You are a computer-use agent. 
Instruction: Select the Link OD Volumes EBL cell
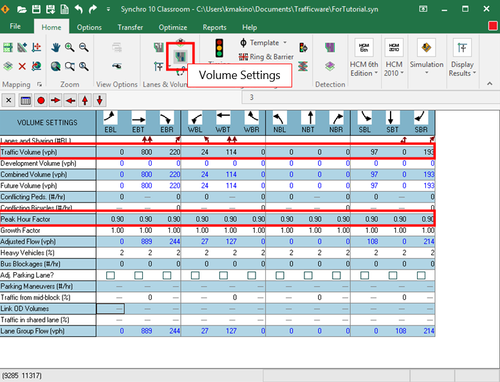point(110,309)
